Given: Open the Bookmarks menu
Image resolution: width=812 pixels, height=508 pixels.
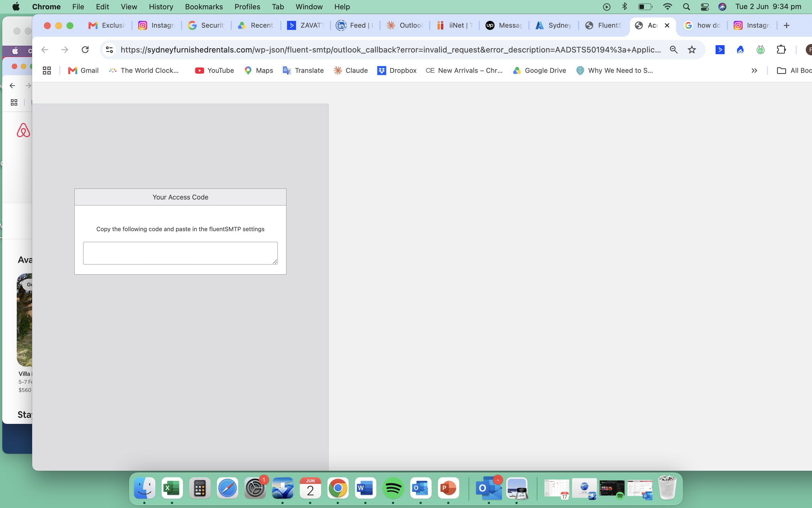Looking at the screenshot, I should point(204,7).
